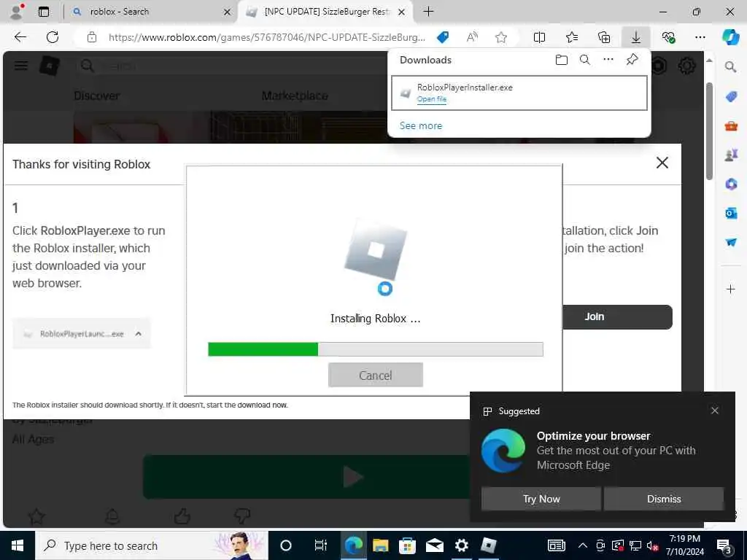Add a sidebar app with plus icon
The height and width of the screenshot is (560, 747).
pyautogui.click(x=731, y=289)
